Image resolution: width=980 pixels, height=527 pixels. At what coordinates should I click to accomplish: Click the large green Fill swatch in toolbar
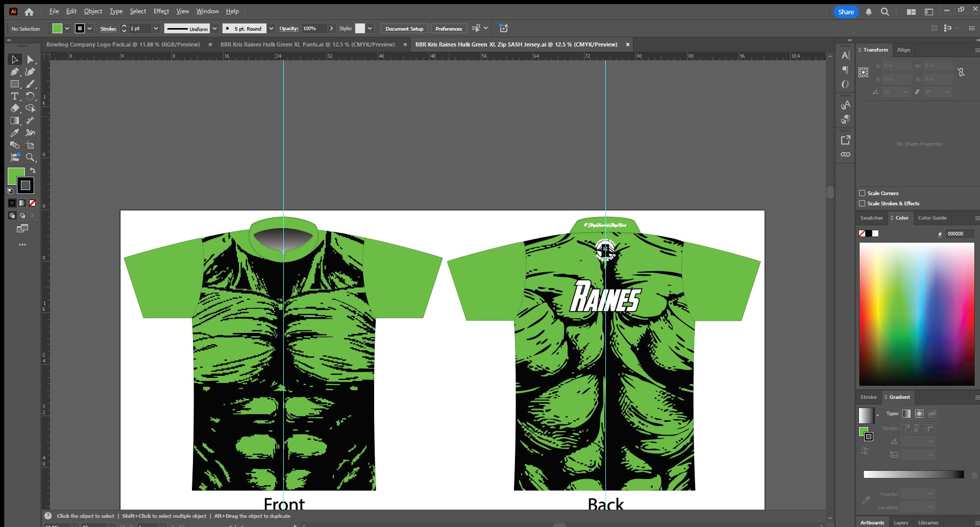click(x=16, y=176)
